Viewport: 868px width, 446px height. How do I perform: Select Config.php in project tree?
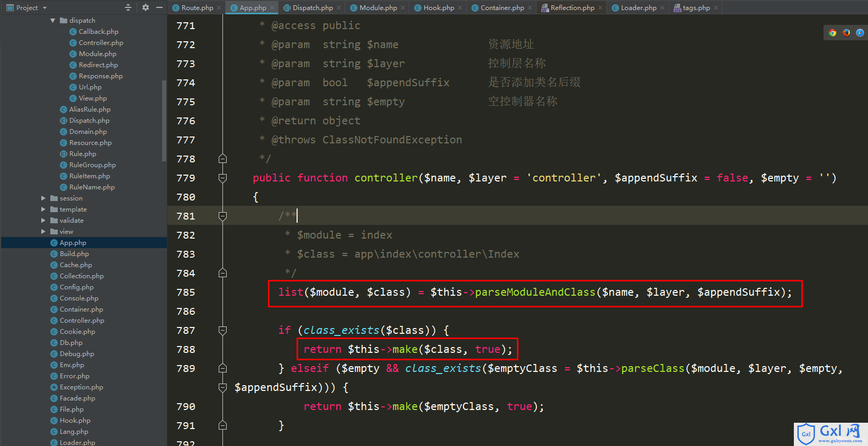(76, 287)
